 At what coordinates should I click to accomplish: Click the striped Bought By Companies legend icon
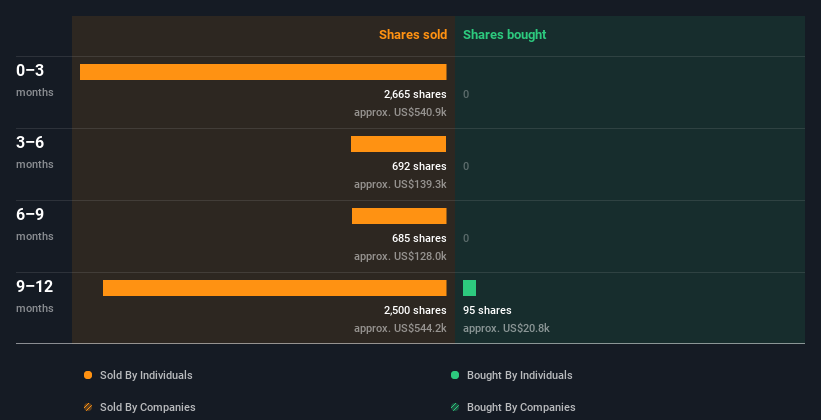[x=455, y=407]
